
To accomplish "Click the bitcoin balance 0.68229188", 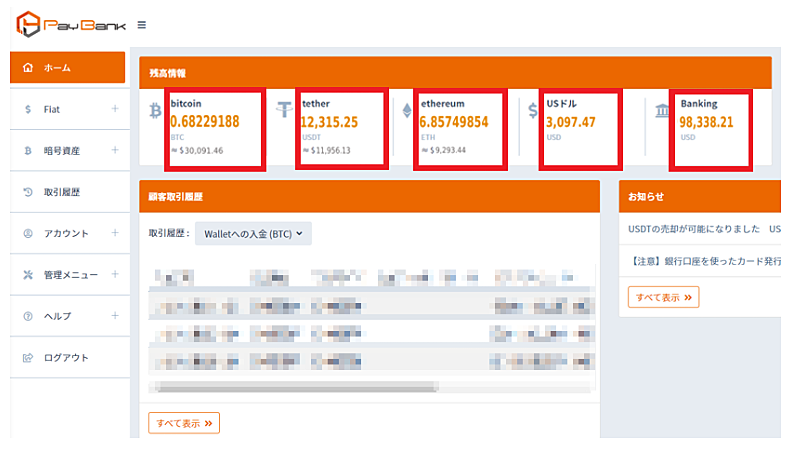I will click(x=205, y=121).
